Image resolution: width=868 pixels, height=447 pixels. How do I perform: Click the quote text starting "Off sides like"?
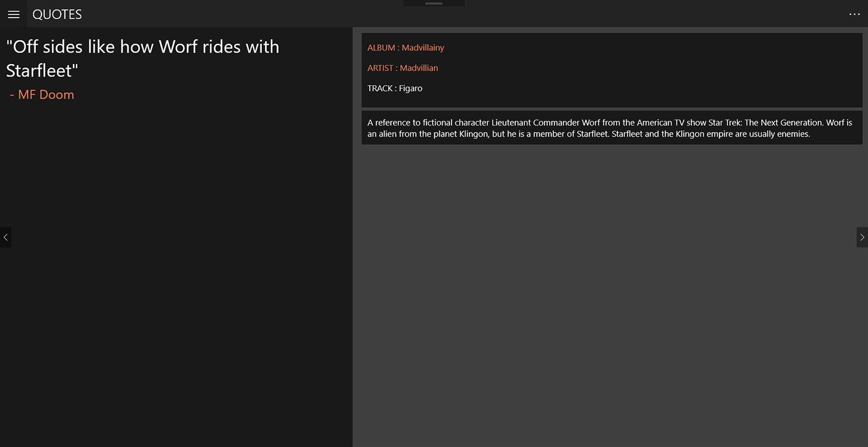143,58
